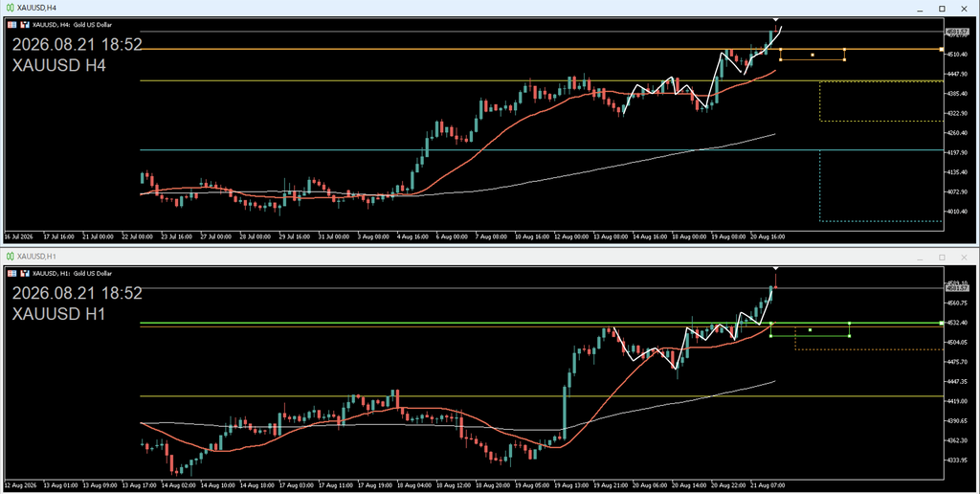Open depth of market icon on H1 chart
Screen dimensions: 980x494
[25, 273]
